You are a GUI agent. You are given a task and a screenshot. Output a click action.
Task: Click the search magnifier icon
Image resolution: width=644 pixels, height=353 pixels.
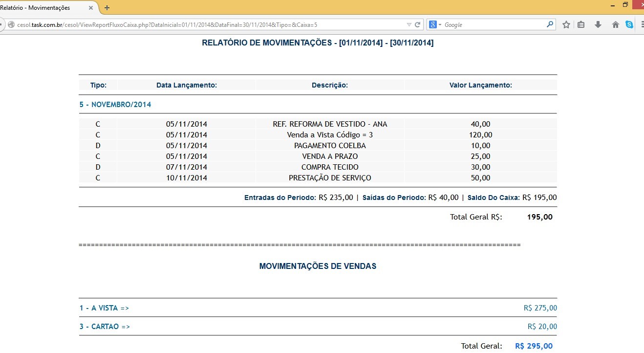point(550,24)
